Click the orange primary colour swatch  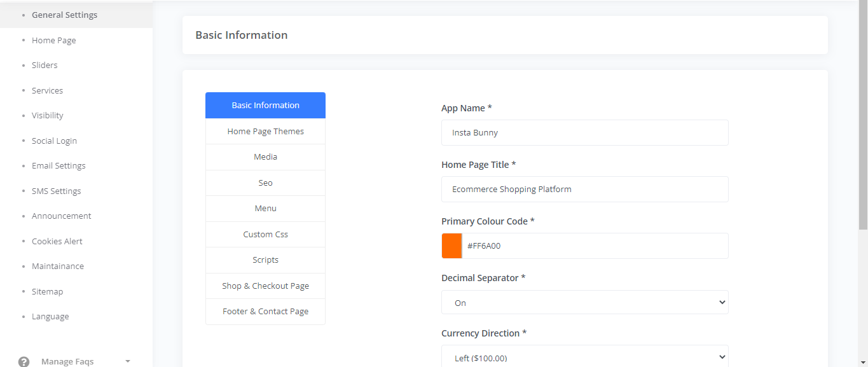[451, 246]
